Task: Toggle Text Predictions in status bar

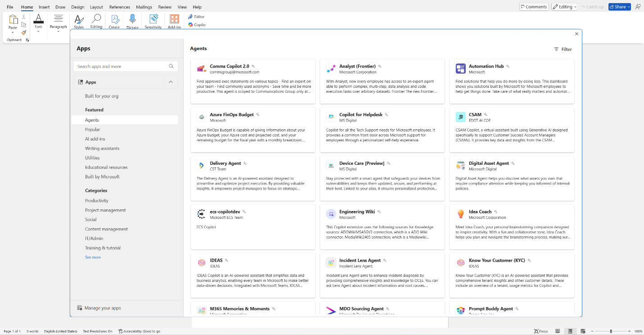Action: [x=98, y=331]
